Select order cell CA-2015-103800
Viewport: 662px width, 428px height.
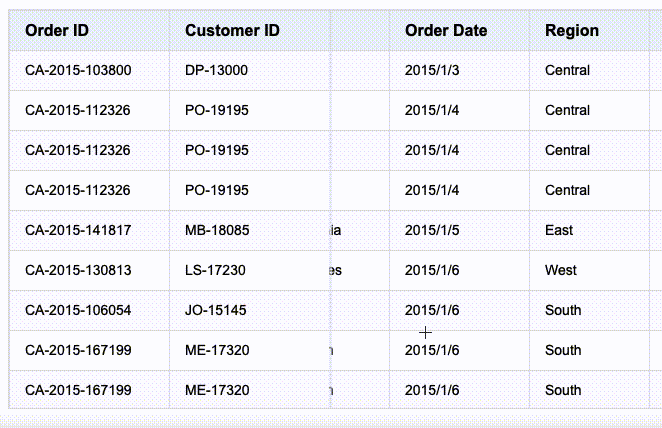78,70
